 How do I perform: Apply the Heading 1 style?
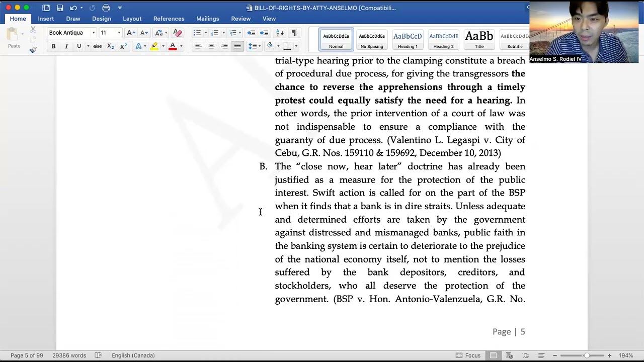tap(408, 39)
